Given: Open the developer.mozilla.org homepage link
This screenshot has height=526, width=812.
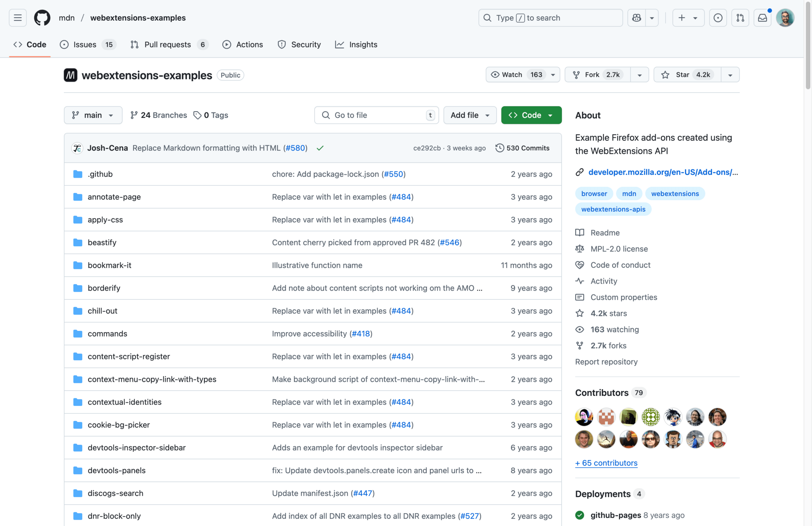Looking at the screenshot, I should coord(663,172).
